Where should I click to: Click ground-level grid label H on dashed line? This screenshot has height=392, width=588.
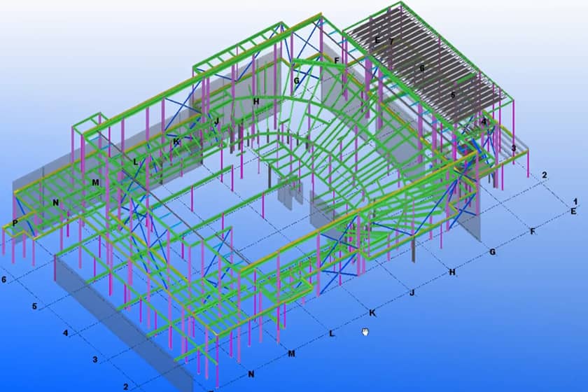[x=452, y=272]
